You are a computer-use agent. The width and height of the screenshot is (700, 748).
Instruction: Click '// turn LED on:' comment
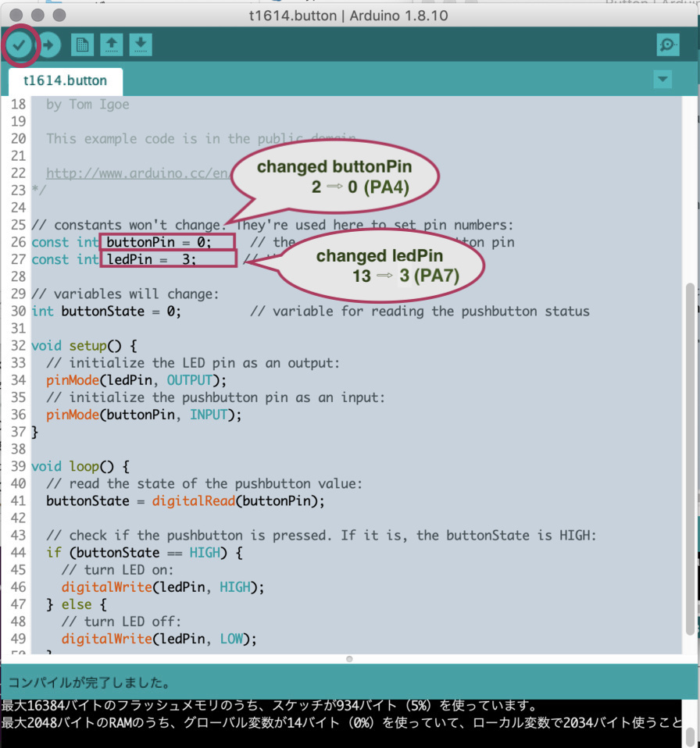pos(117,570)
